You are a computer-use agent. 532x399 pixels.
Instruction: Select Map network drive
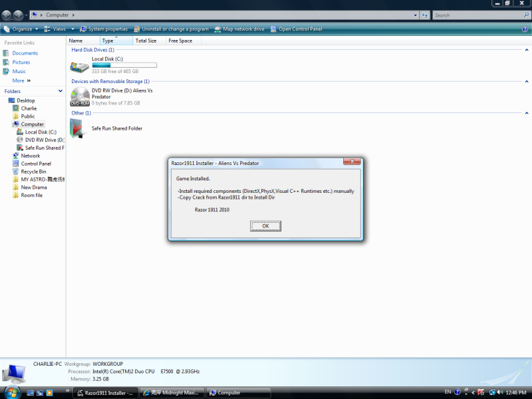pos(239,29)
